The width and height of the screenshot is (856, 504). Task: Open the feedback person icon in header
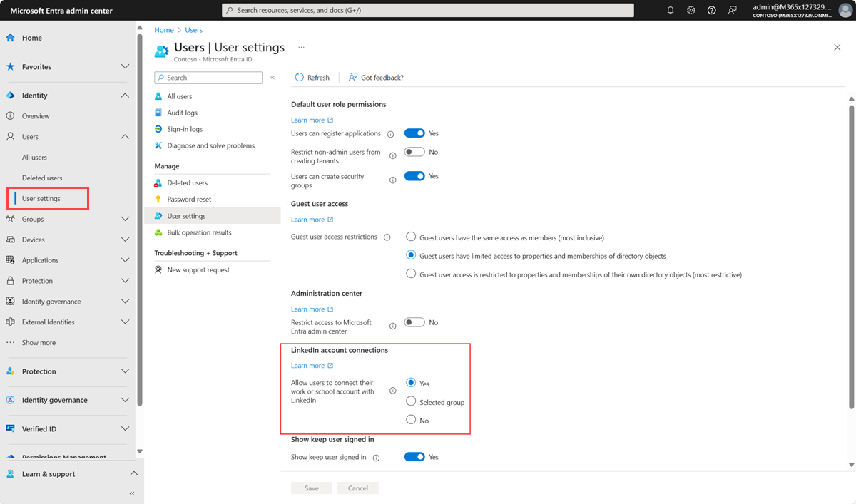733,10
